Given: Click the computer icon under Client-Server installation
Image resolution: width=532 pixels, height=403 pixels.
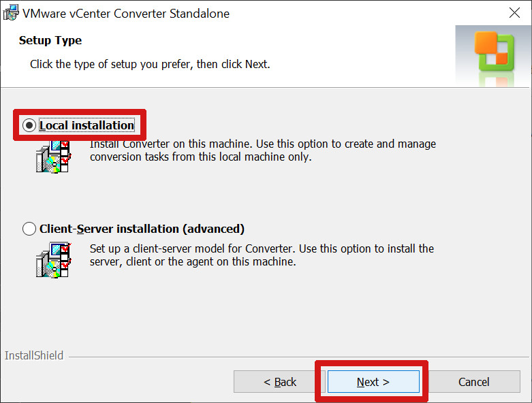Looking at the screenshot, I should click(x=53, y=260).
